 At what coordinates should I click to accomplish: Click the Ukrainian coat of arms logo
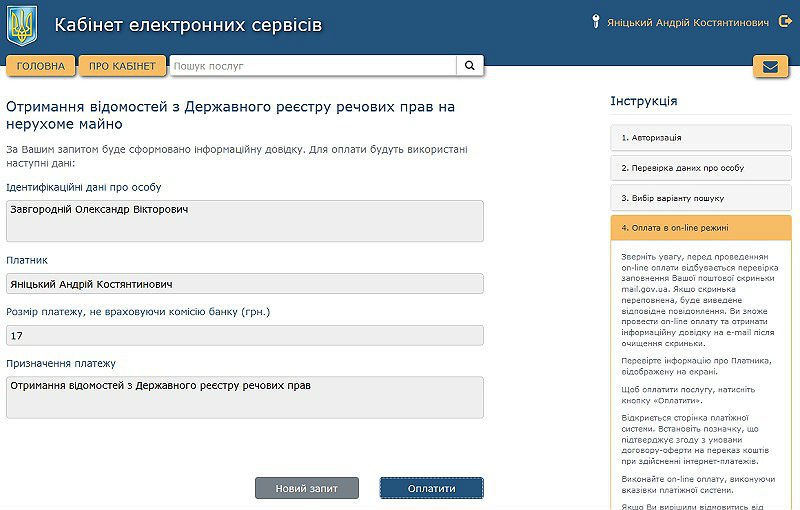(x=21, y=25)
